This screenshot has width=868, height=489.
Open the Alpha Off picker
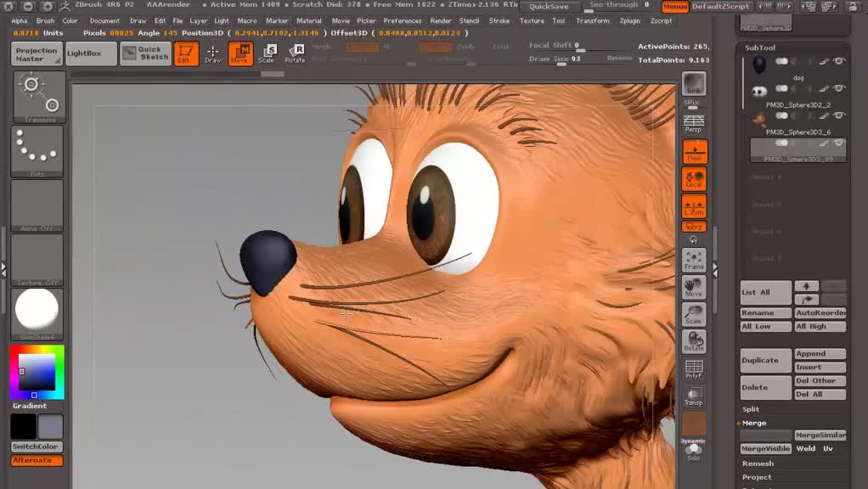[37, 205]
